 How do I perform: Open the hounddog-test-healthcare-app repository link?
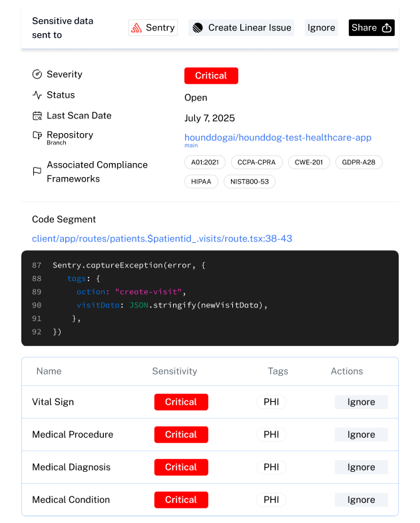[278, 138]
